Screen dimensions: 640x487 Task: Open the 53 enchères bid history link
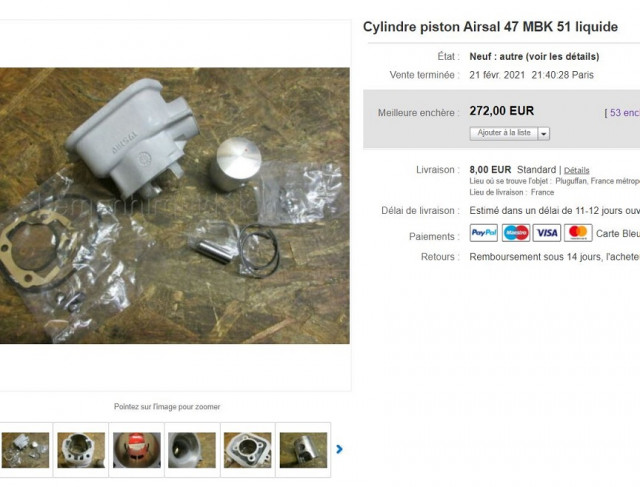(624, 113)
